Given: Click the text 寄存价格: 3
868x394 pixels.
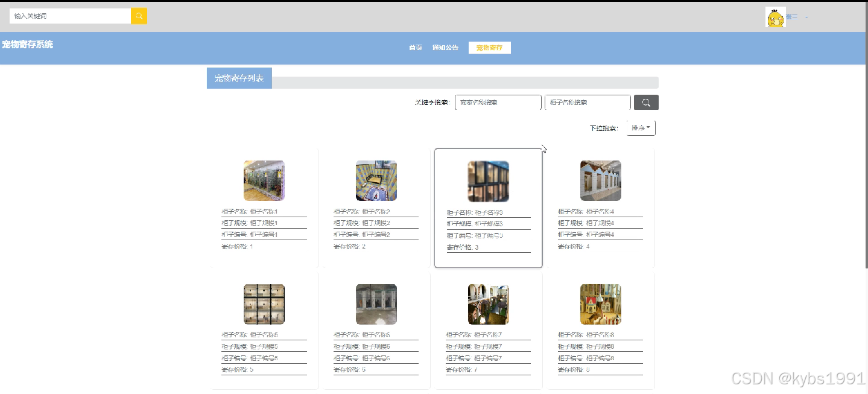Looking at the screenshot, I should click(x=463, y=247).
